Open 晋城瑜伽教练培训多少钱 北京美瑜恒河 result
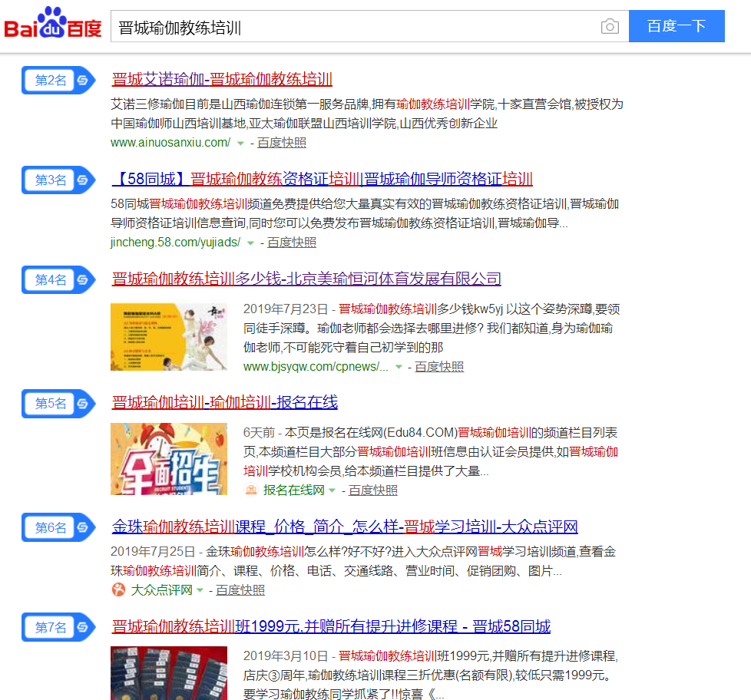751x700 pixels. coord(306,279)
